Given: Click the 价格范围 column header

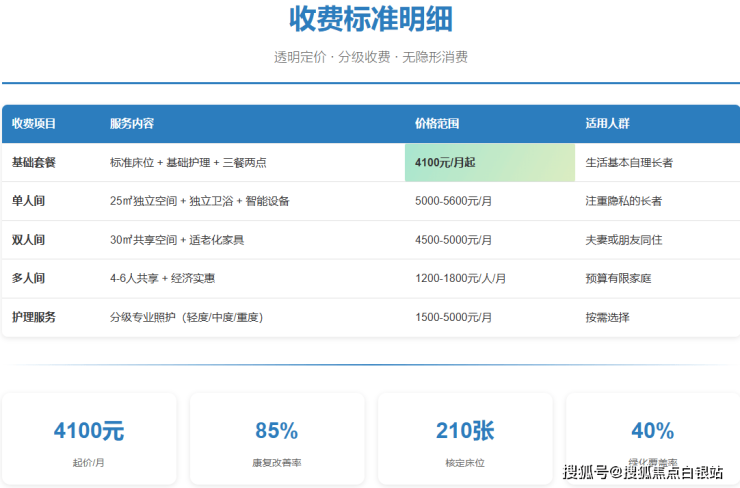Looking at the screenshot, I should click(437, 124).
